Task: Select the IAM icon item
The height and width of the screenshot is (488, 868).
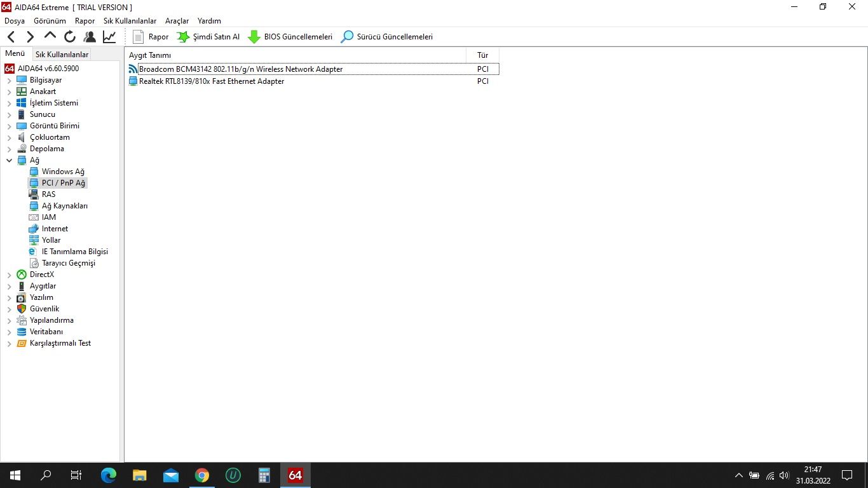Action: (34, 217)
